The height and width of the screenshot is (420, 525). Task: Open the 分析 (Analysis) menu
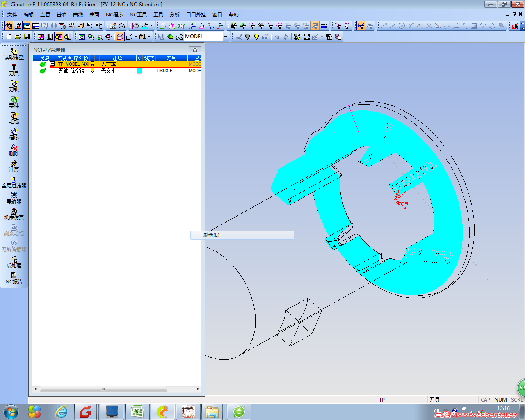click(x=175, y=15)
